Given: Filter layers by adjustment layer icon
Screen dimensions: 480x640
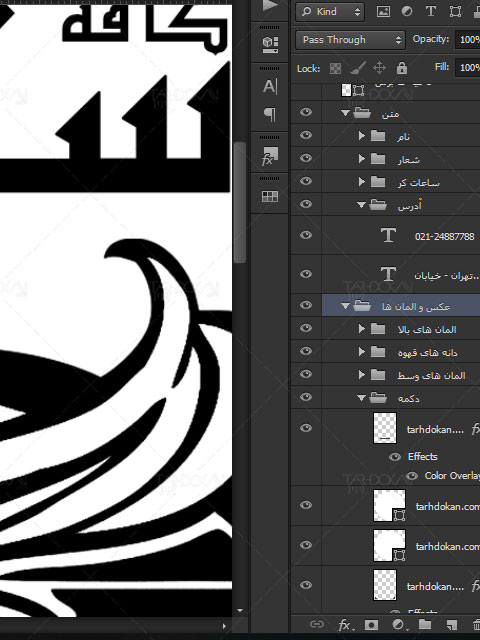Looking at the screenshot, I should tap(407, 12).
